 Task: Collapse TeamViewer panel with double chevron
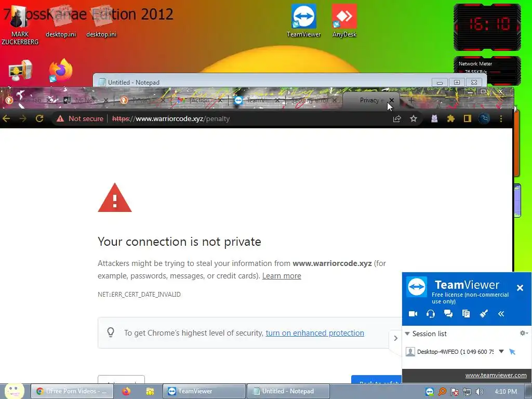click(501, 313)
